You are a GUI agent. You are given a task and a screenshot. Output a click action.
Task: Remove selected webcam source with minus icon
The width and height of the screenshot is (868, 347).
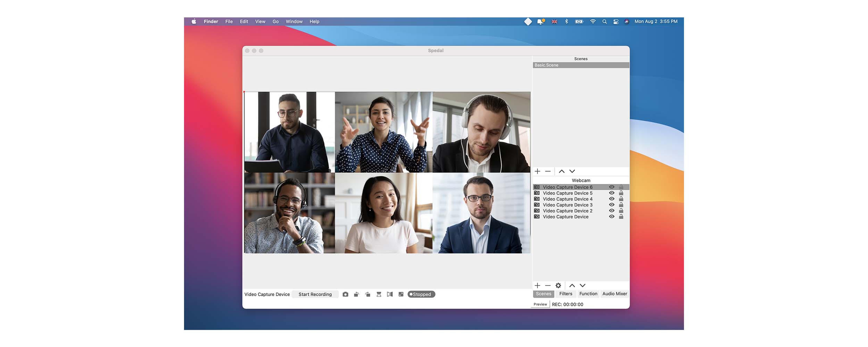(548, 286)
